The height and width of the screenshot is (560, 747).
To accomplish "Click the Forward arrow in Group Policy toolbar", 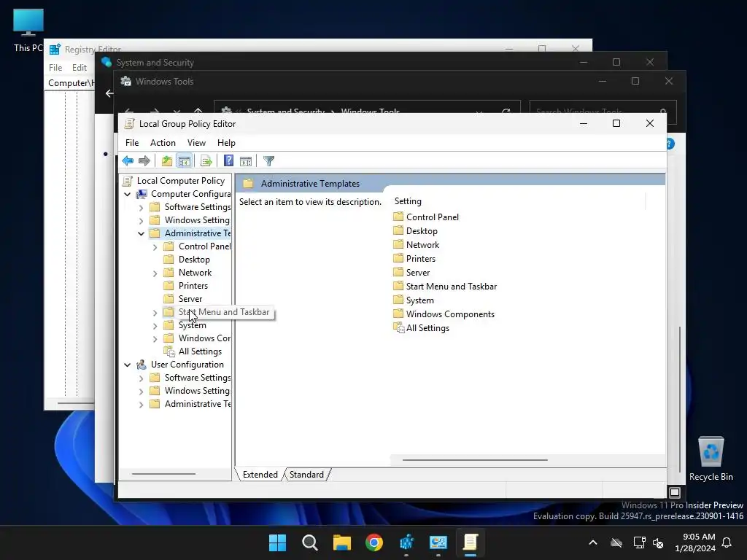I will click(x=144, y=161).
